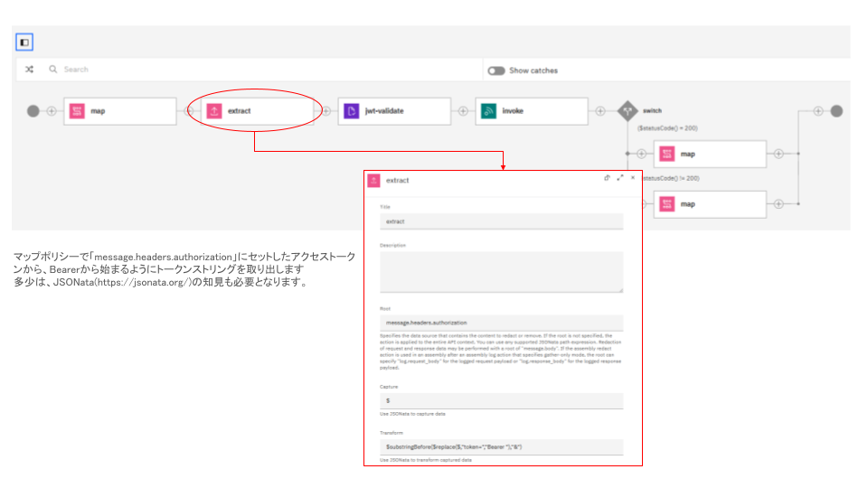
Task: Enable the Show catches toggle
Action: click(x=496, y=70)
